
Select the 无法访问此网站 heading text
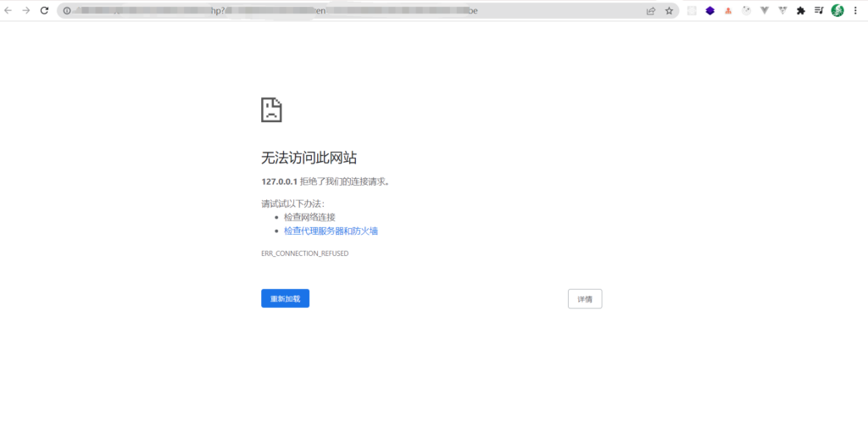pyautogui.click(x=309, y=158)
